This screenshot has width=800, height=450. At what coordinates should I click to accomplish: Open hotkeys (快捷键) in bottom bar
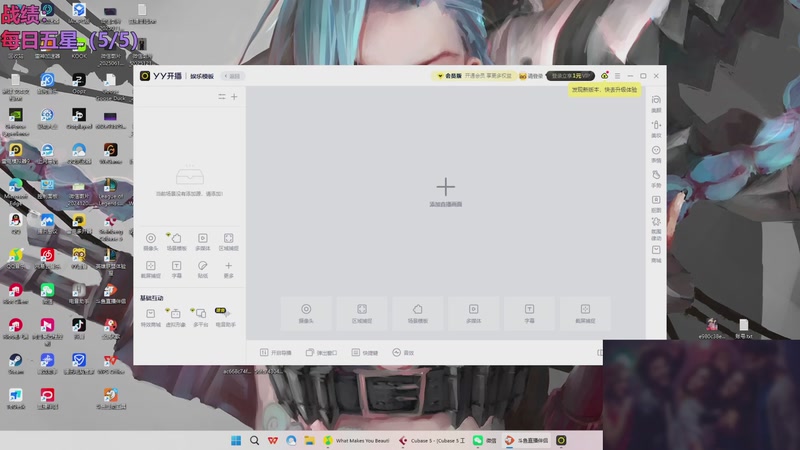tap(365, 353)
